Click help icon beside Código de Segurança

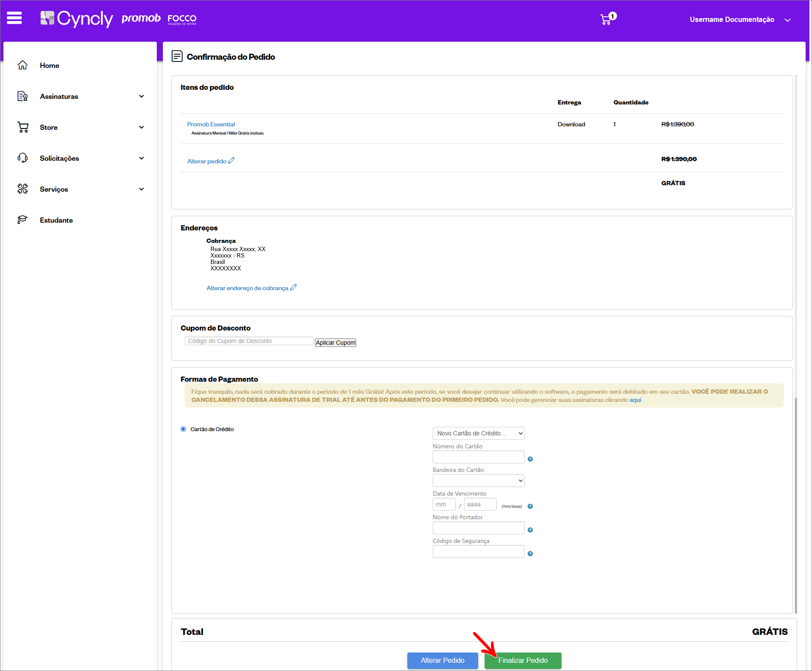[530, 554]
